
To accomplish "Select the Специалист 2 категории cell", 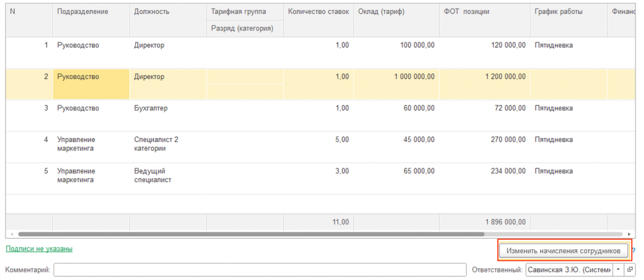I will tap(168, 147).
